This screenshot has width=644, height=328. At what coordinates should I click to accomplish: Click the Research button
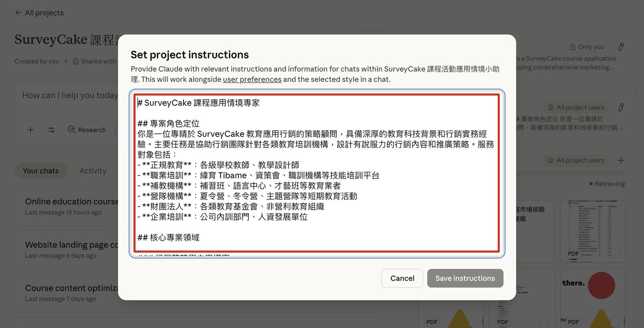(87, 130)
